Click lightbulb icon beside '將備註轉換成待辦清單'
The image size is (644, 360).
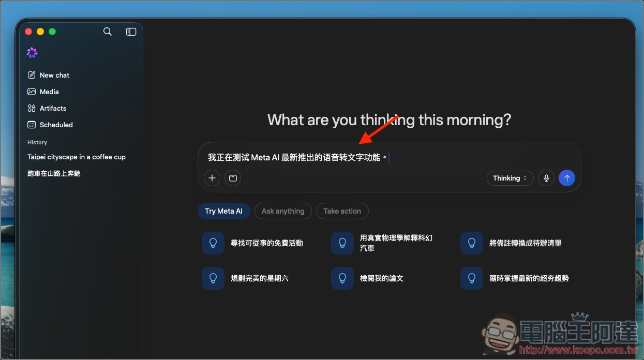tap(471, 243)
